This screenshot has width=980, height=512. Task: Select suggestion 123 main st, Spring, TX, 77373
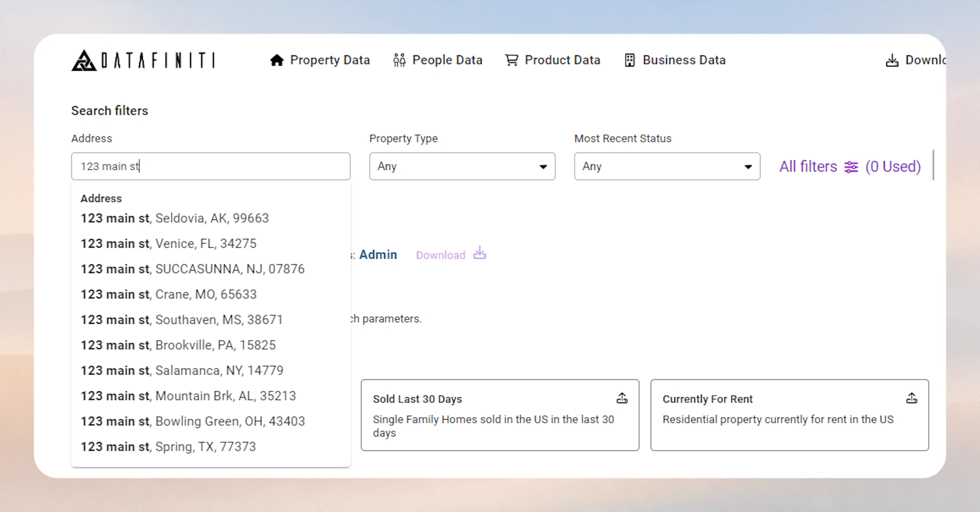168,446
